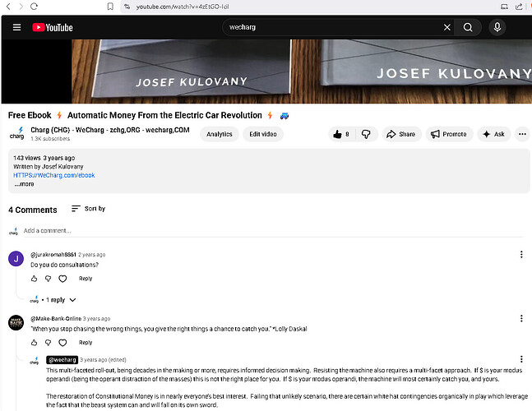Open the Sort by comments dropdown
532x411 pixels.
88,209
